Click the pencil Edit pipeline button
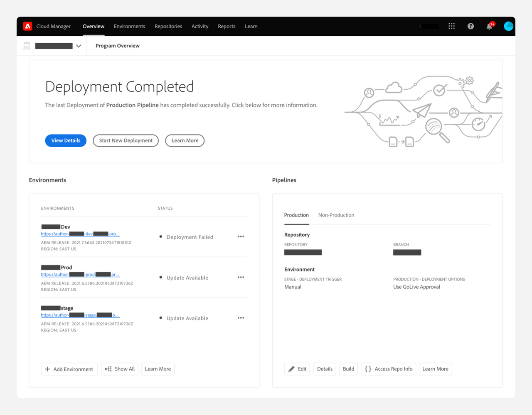The image size is (532, 415). point(297,369)
